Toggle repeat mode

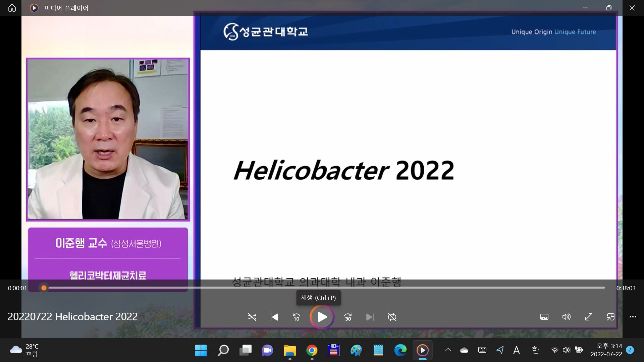pos(392,317)
